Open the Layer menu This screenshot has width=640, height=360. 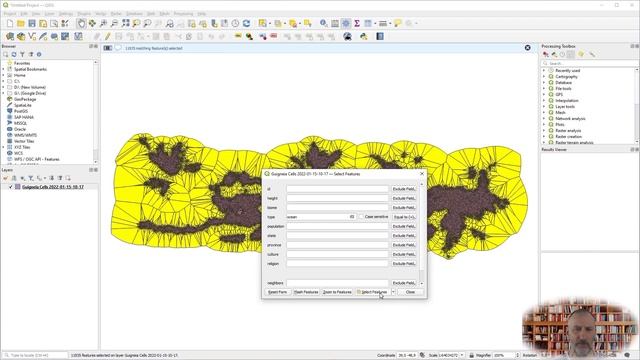[49, 14]
